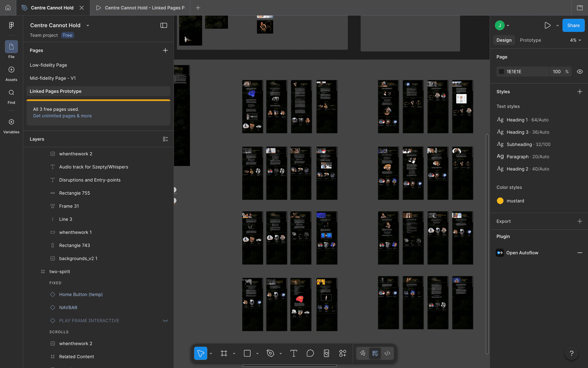588x368 pixels.
Task: Select the Low-fidelity Page
Action: pos(48,65)
